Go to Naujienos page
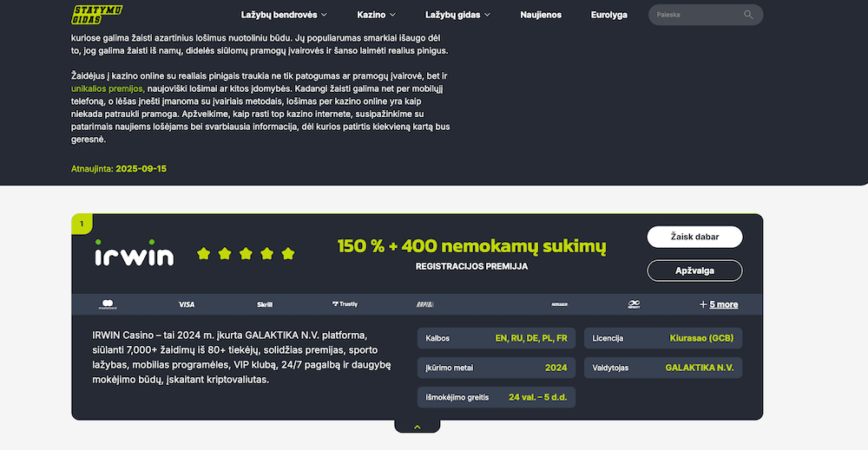The width and height of the screenshot is (868, 450). tap(541, 15)
